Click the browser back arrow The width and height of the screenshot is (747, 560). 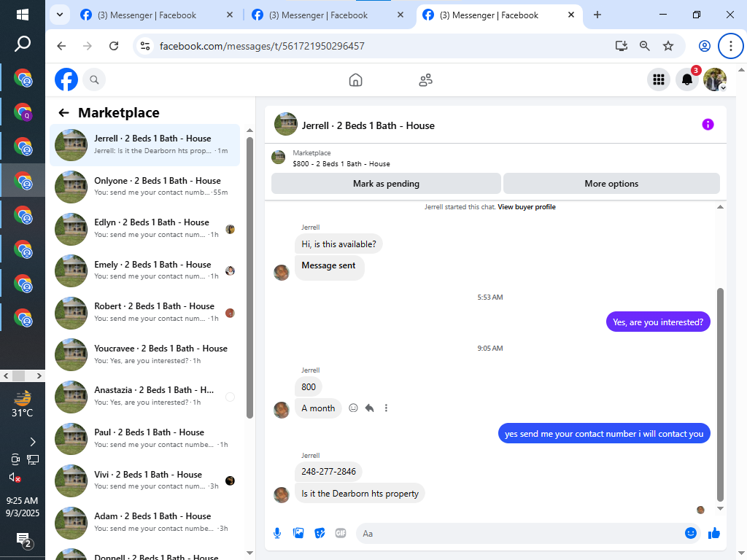point(61,46)
